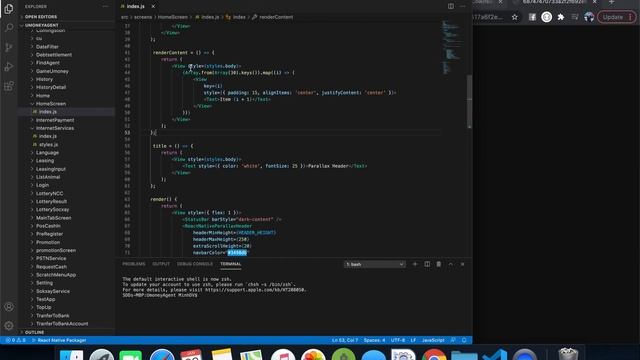Select the MainTabScreen folder
Viewport: 640px width, 360px height.
tap(53, 218)
